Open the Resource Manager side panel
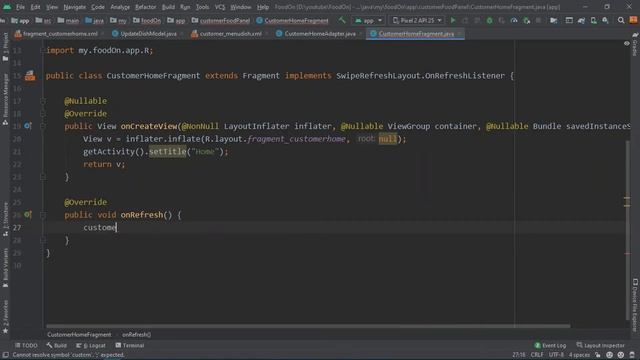This screenshot has width=640, height=360. point(5,99)
